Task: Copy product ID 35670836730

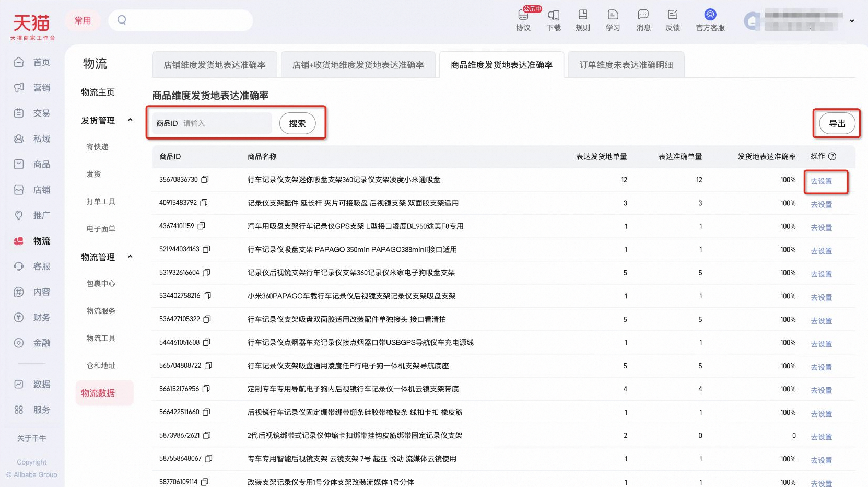Action: [x=205, y=179]
